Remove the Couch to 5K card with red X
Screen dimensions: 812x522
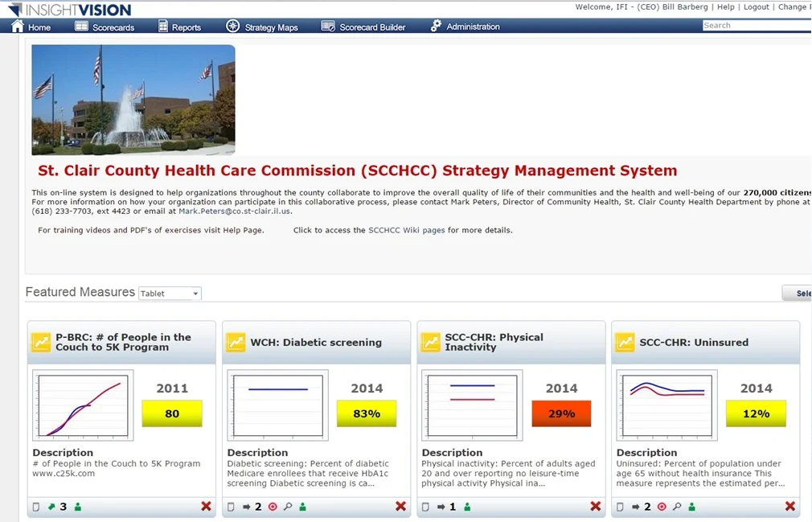(206, 506)
